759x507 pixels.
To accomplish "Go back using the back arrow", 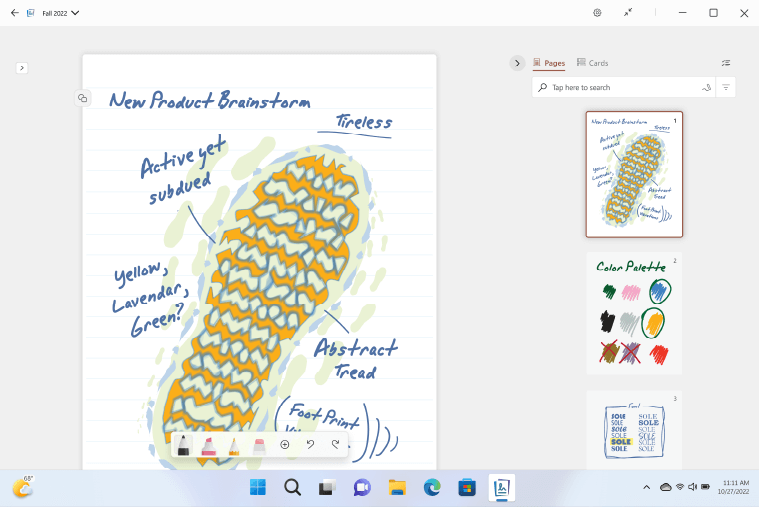I will pos(14,13).
